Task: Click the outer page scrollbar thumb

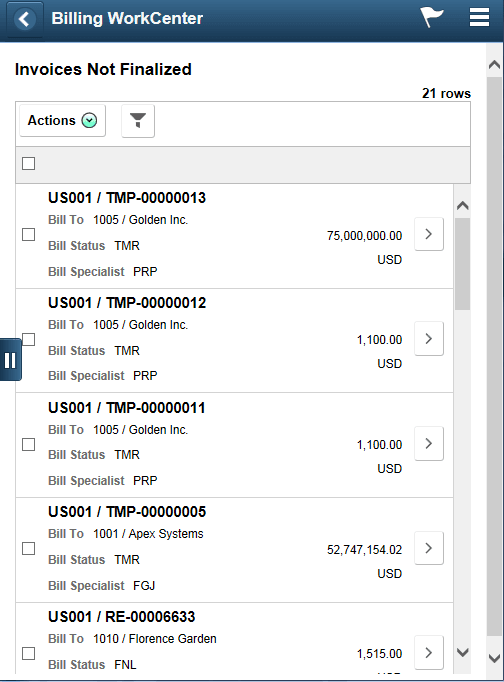Action: [494, 357]
